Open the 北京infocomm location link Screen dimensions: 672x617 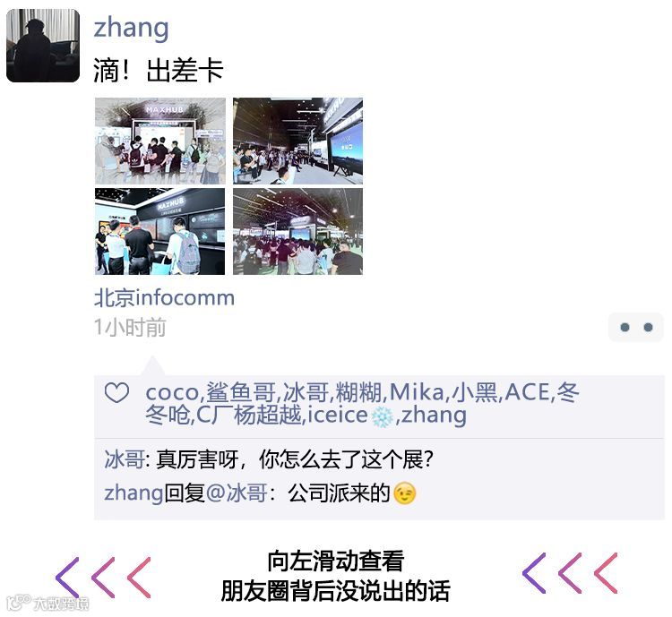click(x=164, y=298)
